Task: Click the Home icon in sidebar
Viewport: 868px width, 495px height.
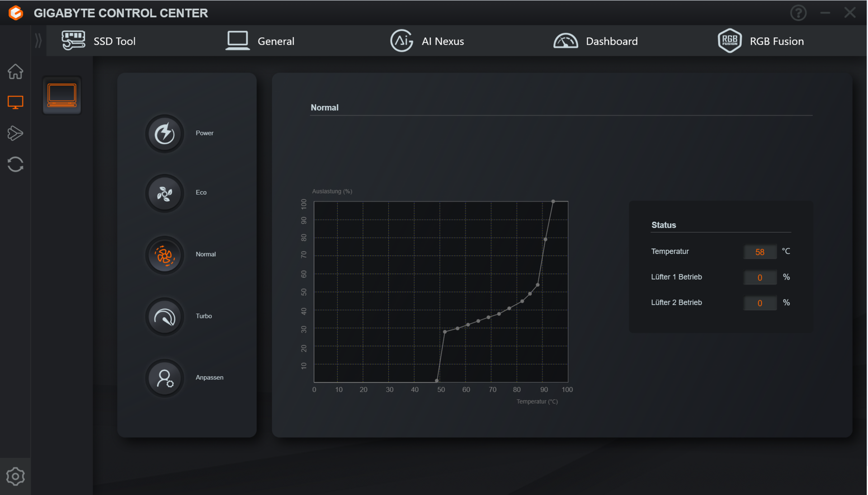Action: [15, 71]
